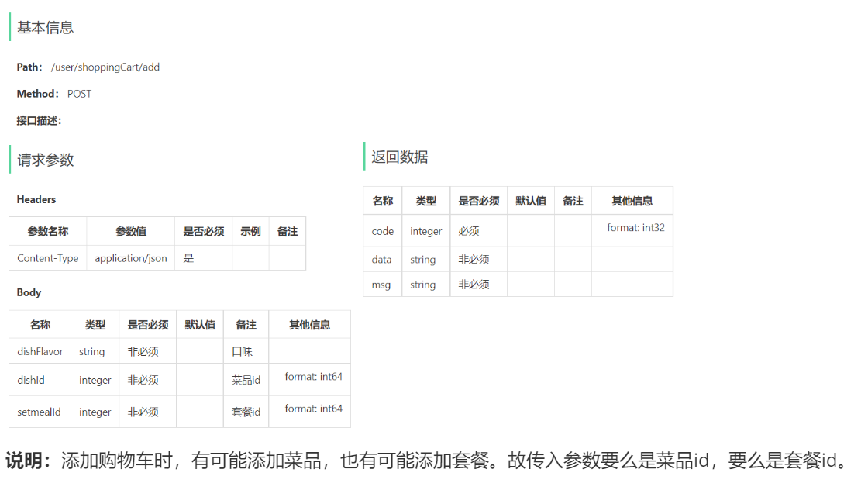The image size is (868, 483).
Task: Click the Body label
Action: coord(29,292)
